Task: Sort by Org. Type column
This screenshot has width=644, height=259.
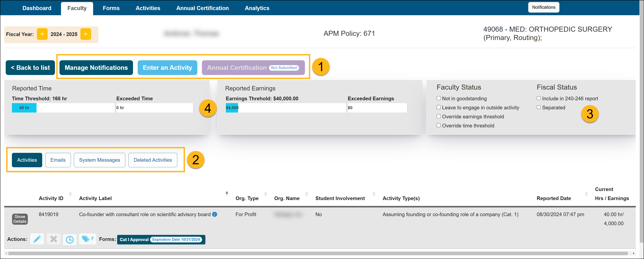Action: point(265,194)
